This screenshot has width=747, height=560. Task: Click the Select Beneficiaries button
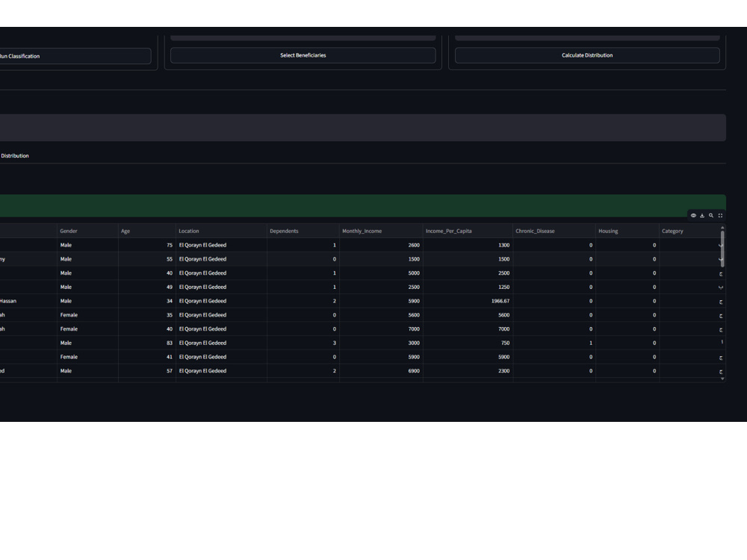303,55
